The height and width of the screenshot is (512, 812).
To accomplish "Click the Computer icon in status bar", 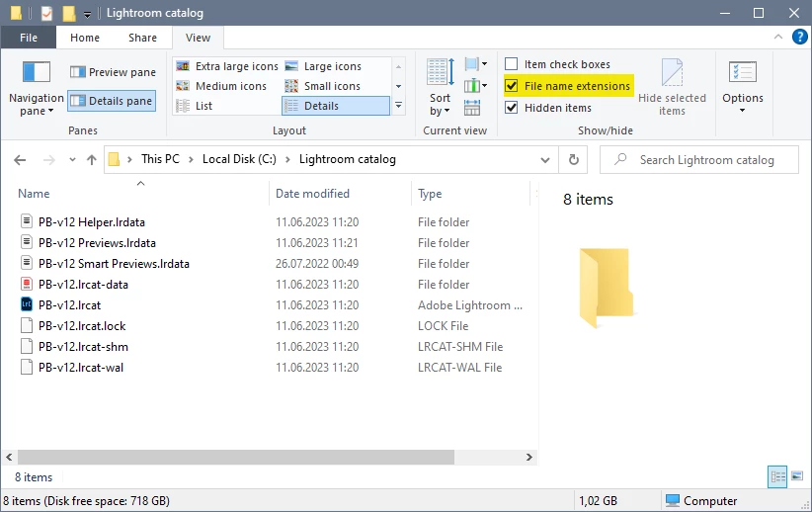I will pyautogui.click(x=672, y=500).
